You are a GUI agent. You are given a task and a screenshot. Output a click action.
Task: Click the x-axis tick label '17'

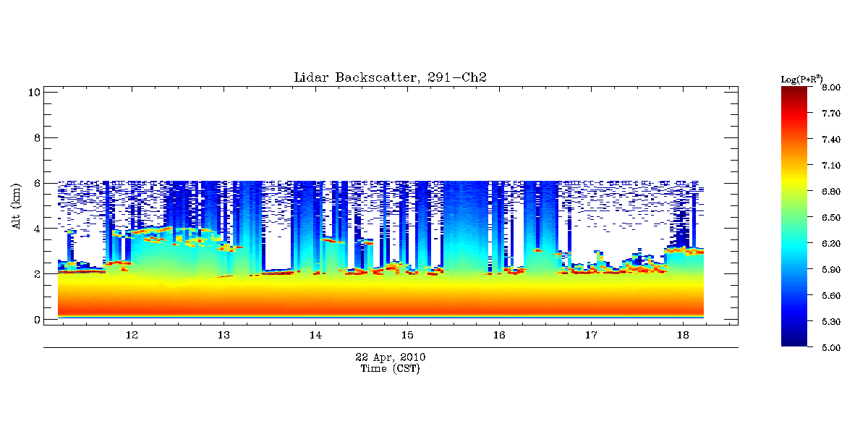[591, 335]
